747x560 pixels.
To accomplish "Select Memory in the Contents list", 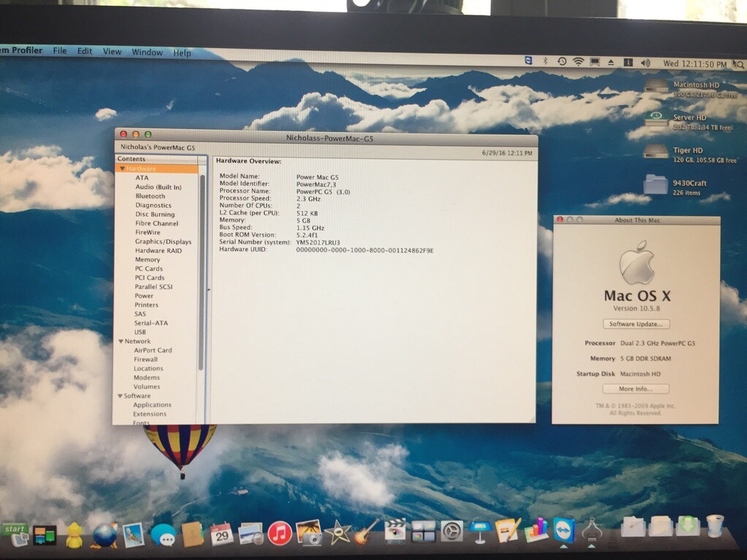I will click(147, 260).
